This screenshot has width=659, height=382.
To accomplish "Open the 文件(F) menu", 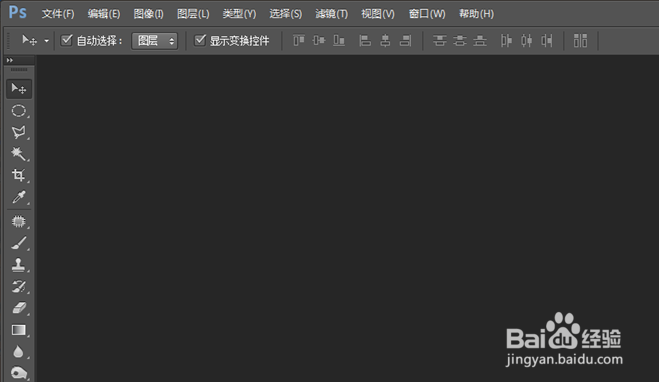I will [x=58, y=14].
